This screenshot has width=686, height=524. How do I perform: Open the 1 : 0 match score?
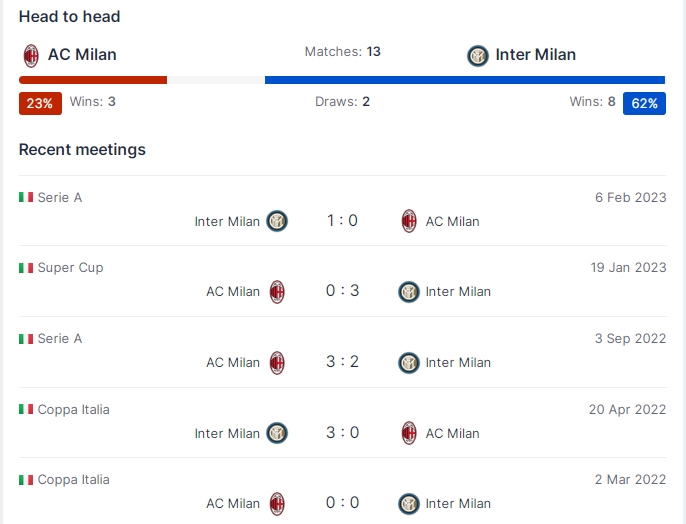coord(342,221)
